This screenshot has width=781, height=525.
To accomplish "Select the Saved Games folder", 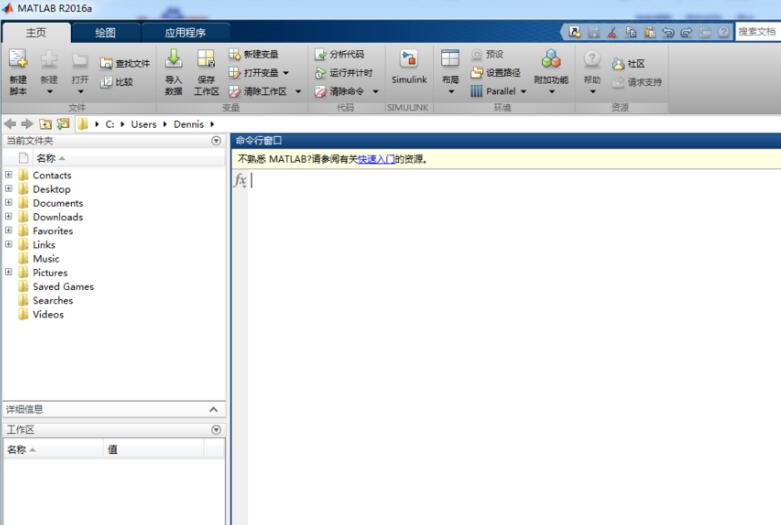I will pos(63,286).
